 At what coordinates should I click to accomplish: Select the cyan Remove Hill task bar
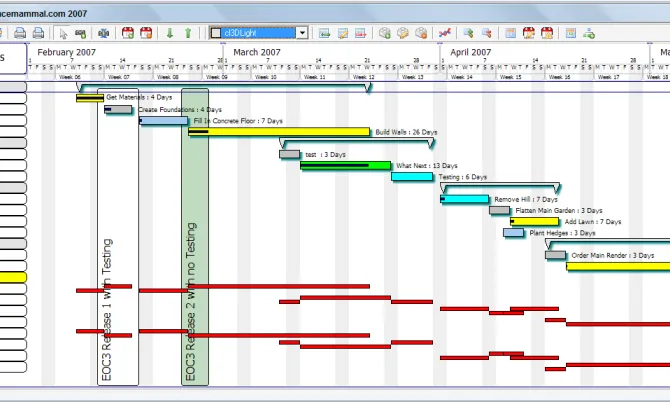tap(464, 199)
